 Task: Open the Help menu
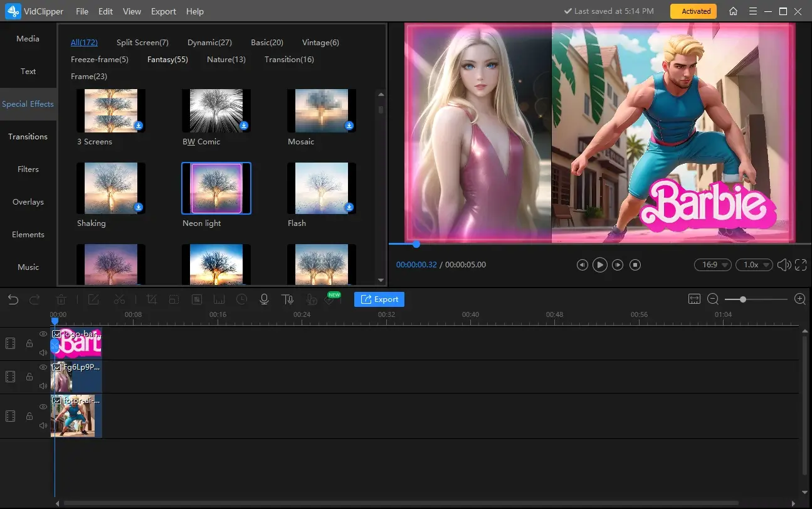(x=195, y=11)
